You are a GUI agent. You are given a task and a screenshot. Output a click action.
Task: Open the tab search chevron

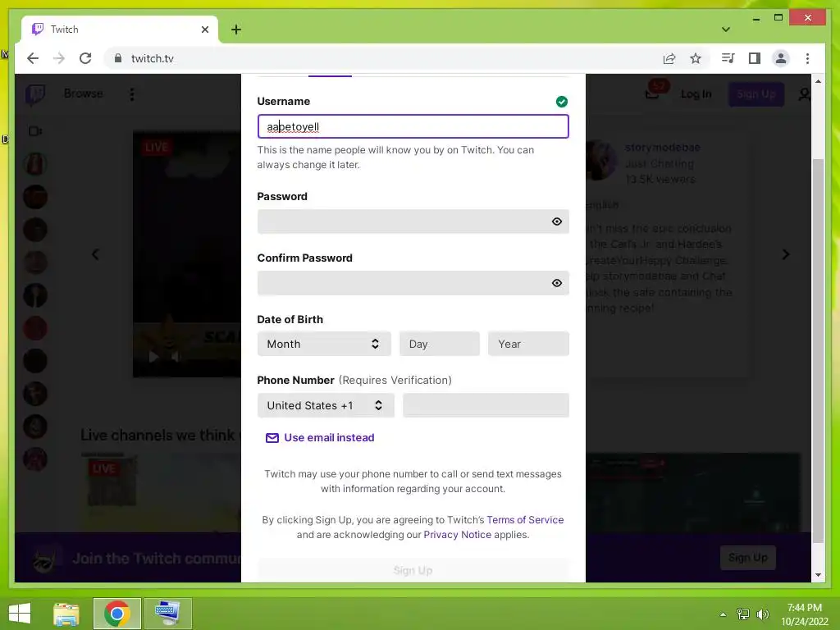tap(726, 30)
